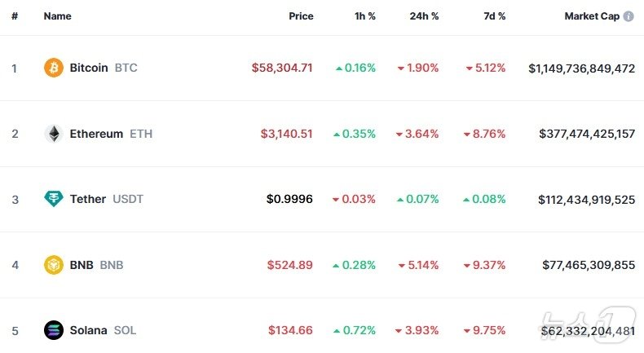Sort the table by Price column
The width and height of the screenshot is (644, 353).
tap(301, 16)
